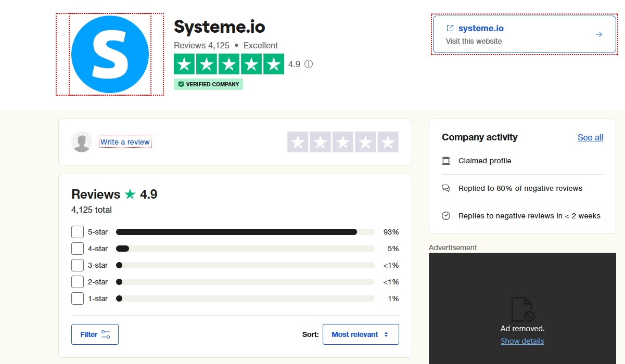
Task: Click the third empty rating star
Action: point(343,142)
